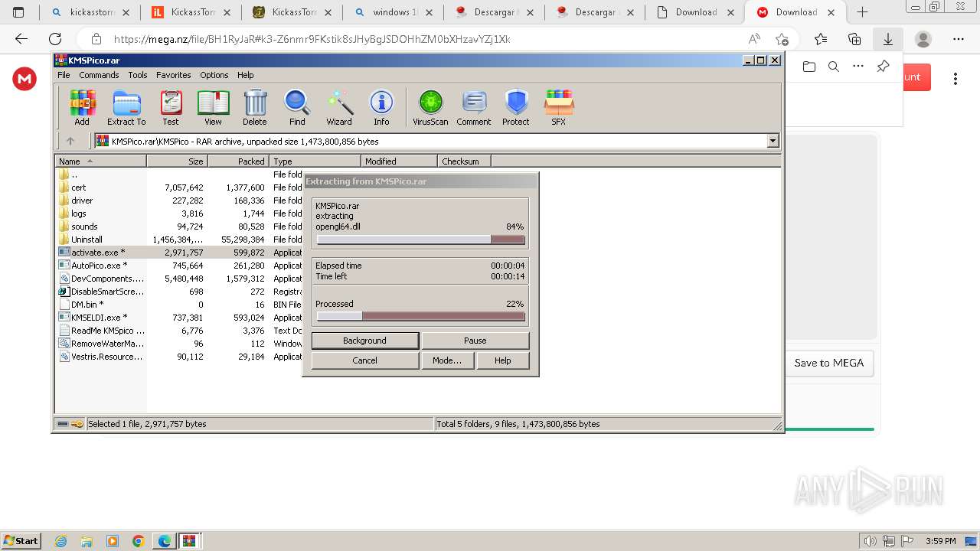The image size is (980, 551).
Task: Open the Options menu
Action: click(x=214, y=75)
